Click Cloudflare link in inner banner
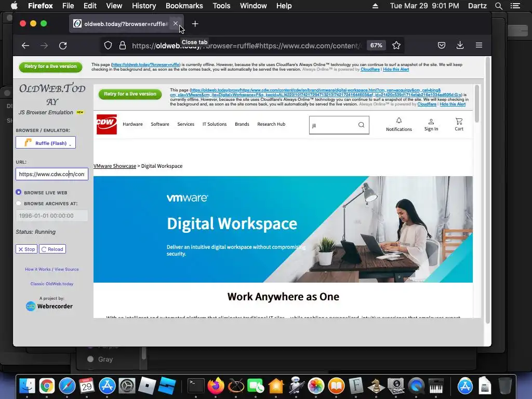Viewport: 532px width, 399px height. [x=427, y=104]
